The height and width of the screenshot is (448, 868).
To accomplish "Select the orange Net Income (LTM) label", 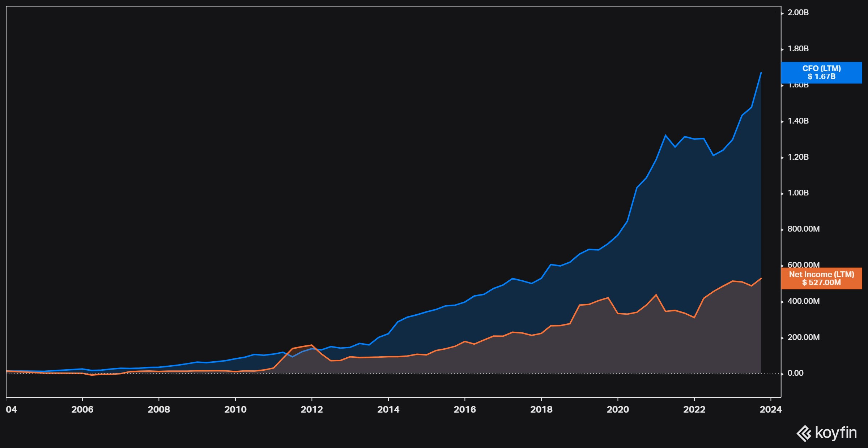I will [821, 279].
